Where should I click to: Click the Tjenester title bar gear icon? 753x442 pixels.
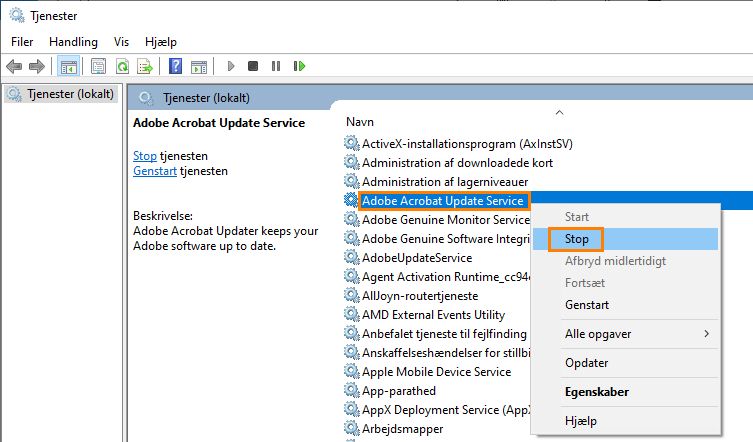17,15
